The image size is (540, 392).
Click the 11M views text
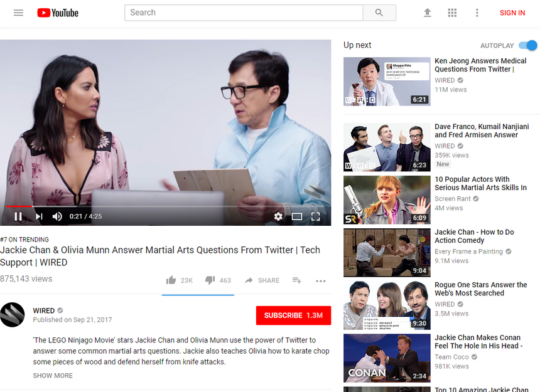(x=450, y=90)
